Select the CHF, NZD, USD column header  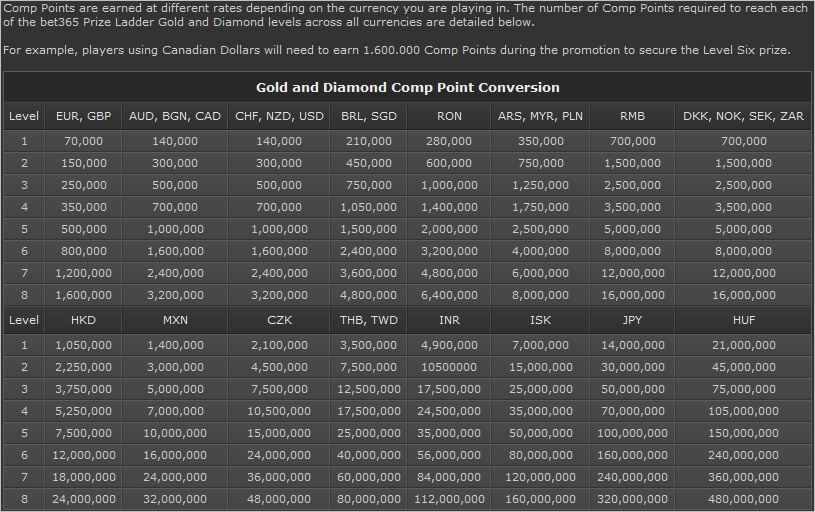(x=279, y=116)
